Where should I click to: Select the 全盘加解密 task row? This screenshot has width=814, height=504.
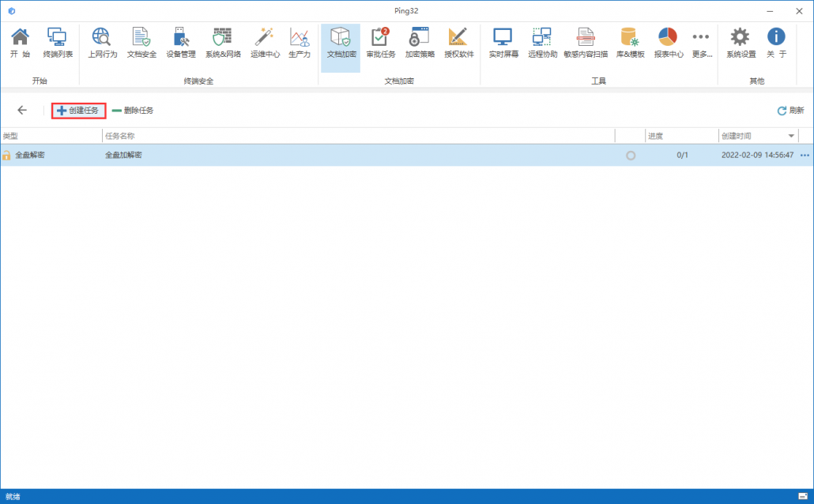pyautogui.click(x=316, y=156)
